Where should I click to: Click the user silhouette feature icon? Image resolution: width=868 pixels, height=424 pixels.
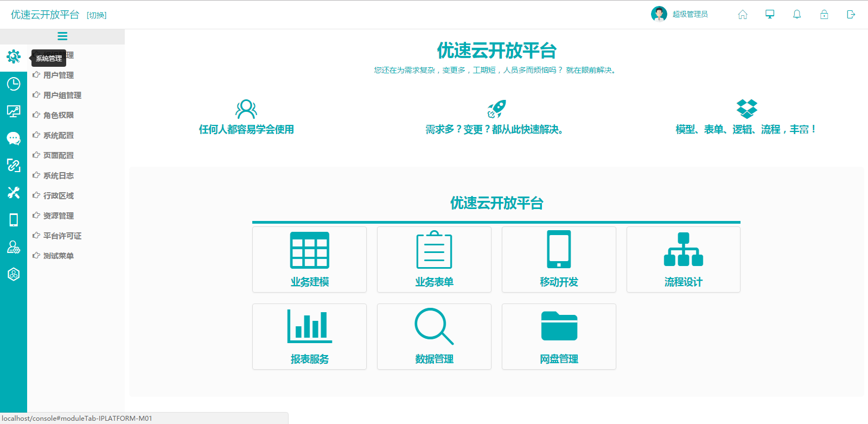(x=246, y=109)
